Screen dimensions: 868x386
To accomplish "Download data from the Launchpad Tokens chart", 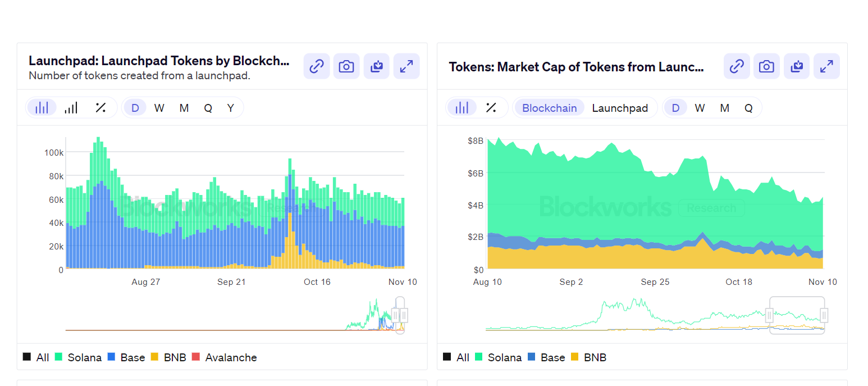I will coord(376,66).
